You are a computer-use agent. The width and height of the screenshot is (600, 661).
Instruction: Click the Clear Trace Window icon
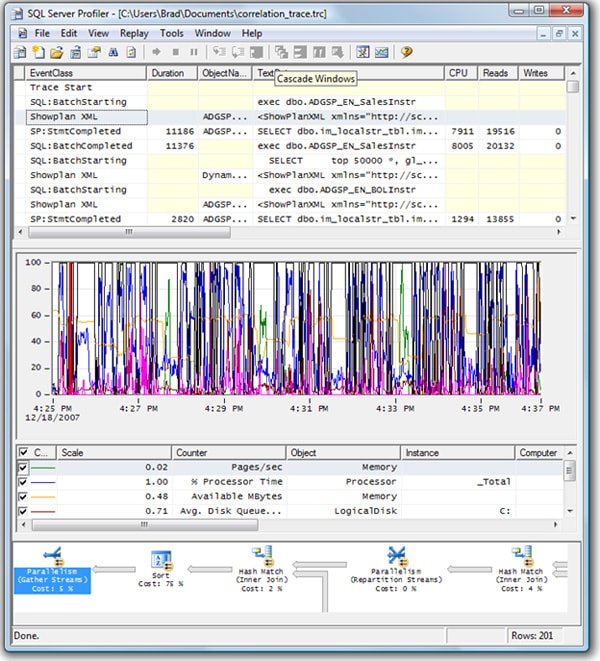click(x=132, y=52)
